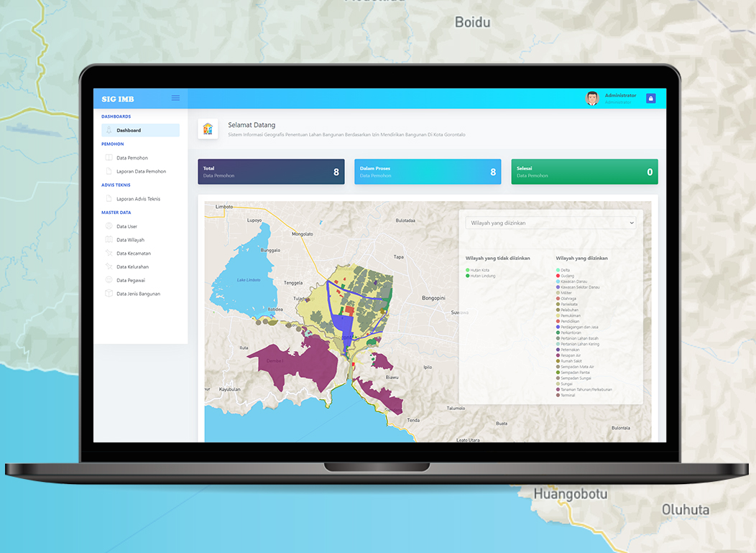Screen dimensions: 756x553
Task: Open Data Pemohon in sidebar
Action: tap(132, 158)
